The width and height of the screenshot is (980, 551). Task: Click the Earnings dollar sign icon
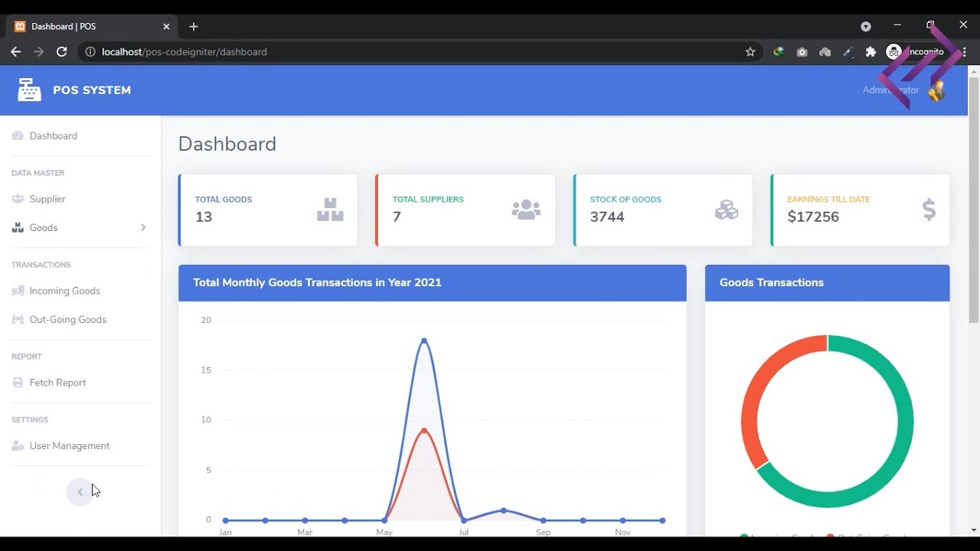click(x=929, y=210)
